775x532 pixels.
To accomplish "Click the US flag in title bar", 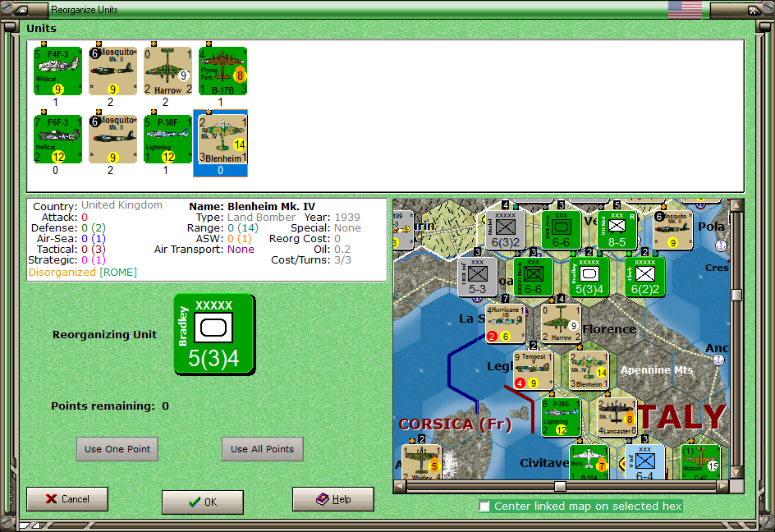I will (685, 9).
